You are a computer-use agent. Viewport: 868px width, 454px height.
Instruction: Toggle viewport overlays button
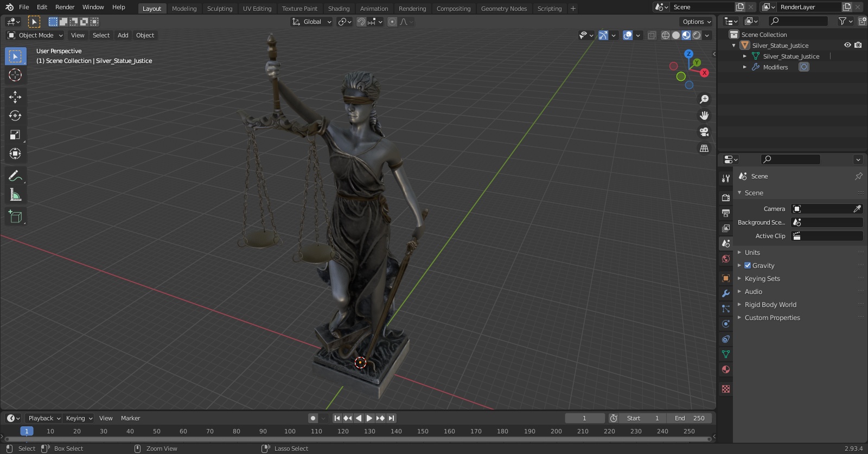click(628, 35)
